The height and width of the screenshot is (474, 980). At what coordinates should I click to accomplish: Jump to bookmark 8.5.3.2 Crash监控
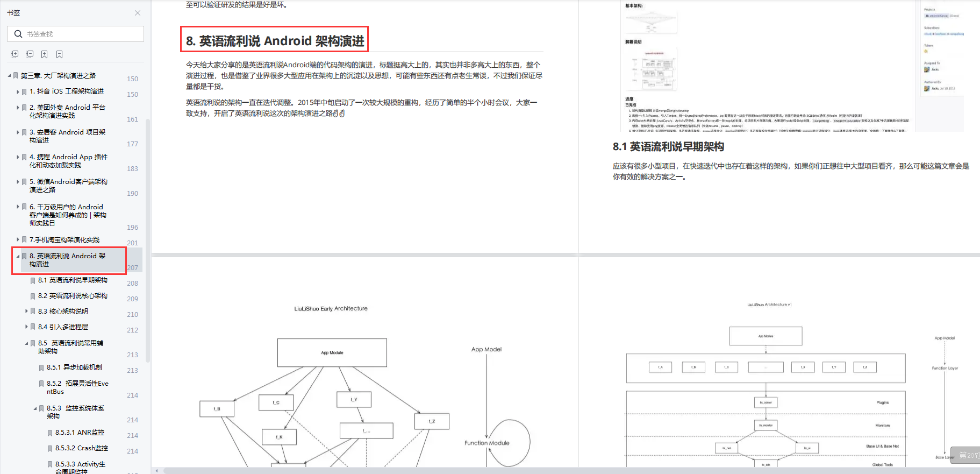coord(82,448)
